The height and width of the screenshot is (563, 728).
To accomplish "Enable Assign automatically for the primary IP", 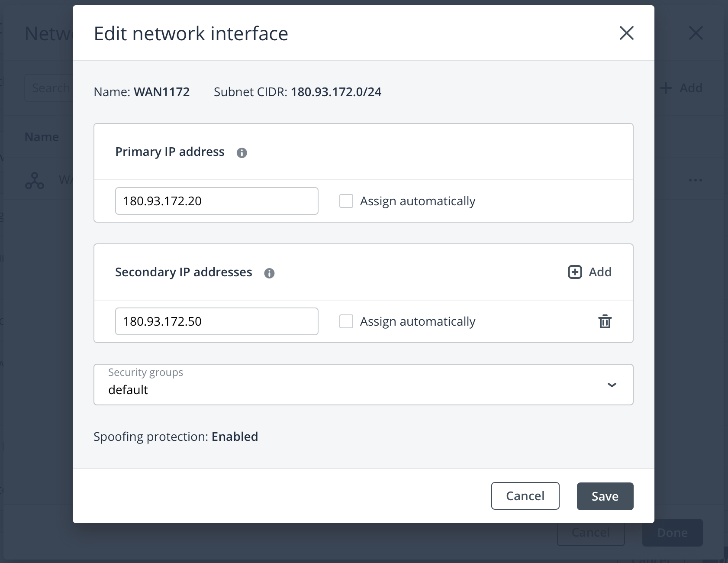I will [x=346, y=201].
